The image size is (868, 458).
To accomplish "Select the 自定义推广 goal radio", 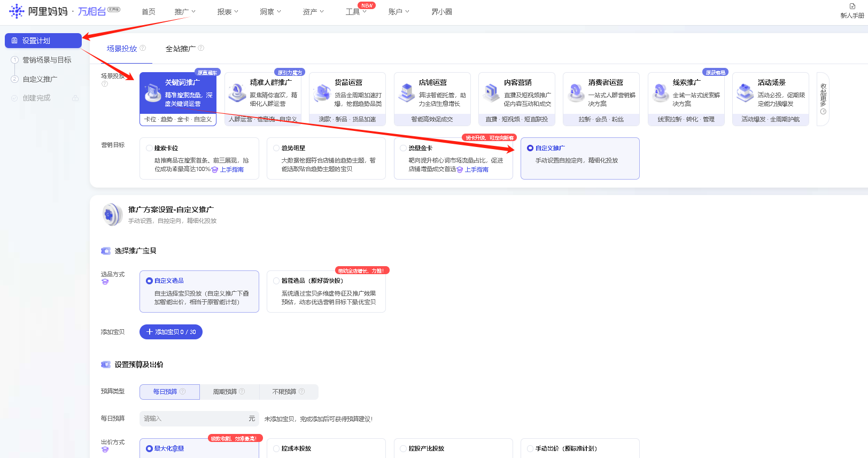I will coord(530,148).
